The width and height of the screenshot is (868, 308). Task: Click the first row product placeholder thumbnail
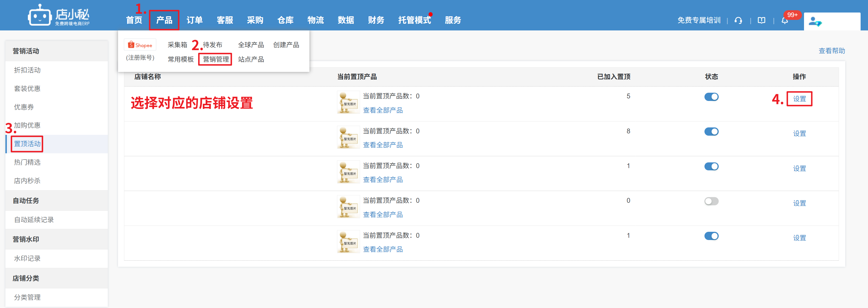tap(348, 102)
